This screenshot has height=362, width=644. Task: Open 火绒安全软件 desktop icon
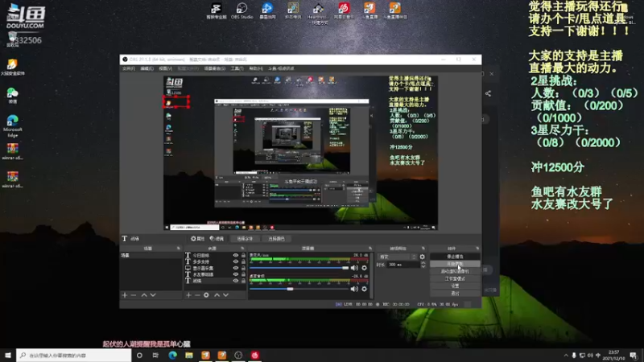click(x=13, y=67)
